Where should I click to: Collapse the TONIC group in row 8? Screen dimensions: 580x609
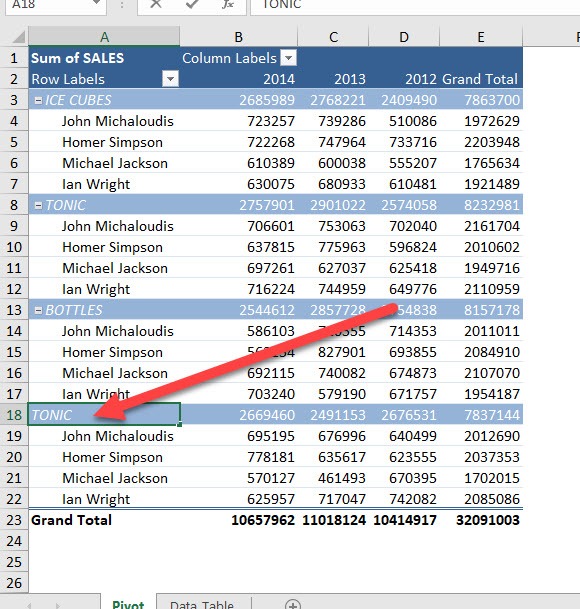pos(38,205)
